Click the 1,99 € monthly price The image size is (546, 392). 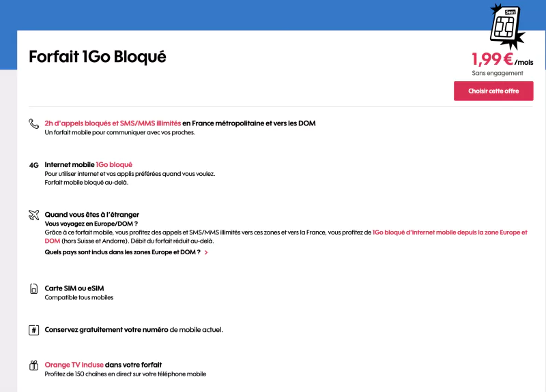(x=492, y=59)
